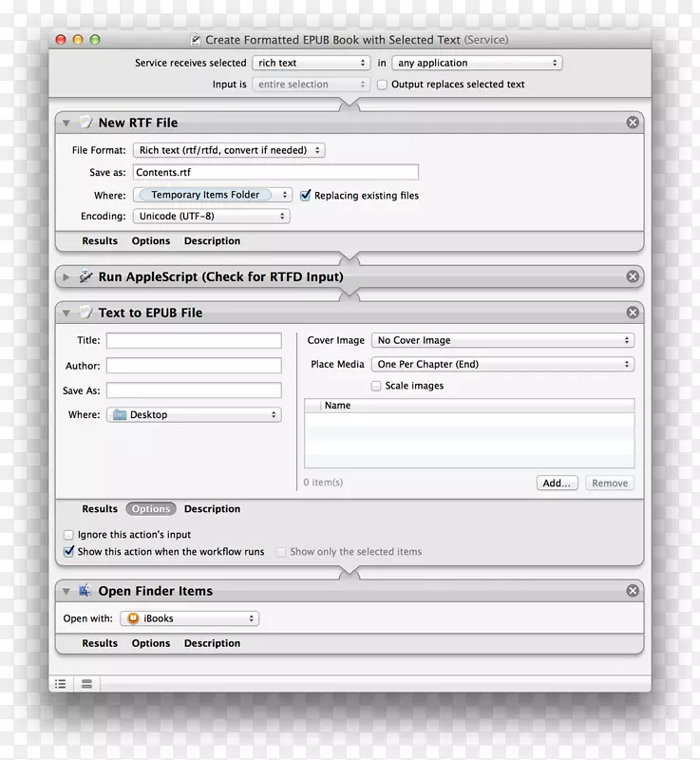
Task: Click the Open Finder Items action icon
Action: click(85, 591)
